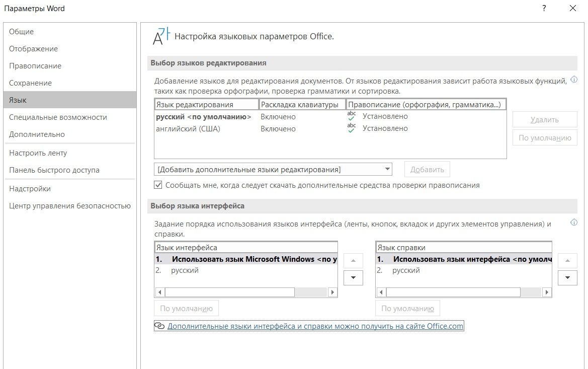
Task: Open the Правописание settings tab
Action: click(35, 66)
